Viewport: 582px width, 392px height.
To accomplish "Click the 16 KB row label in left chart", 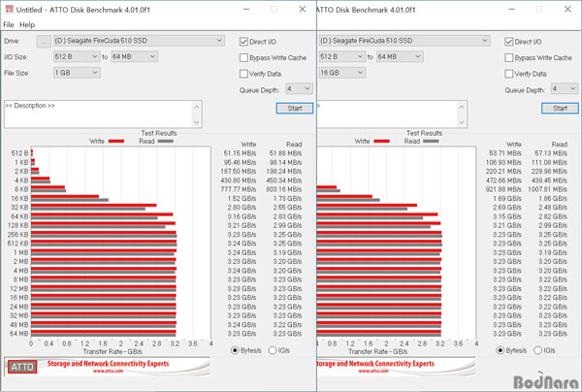I will 19,198.
